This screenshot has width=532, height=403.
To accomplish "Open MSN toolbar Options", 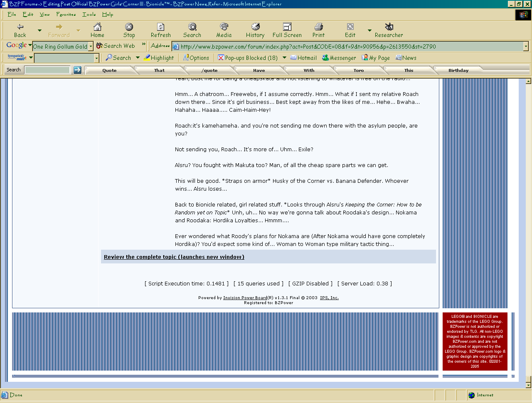I will tap(196, 58).
